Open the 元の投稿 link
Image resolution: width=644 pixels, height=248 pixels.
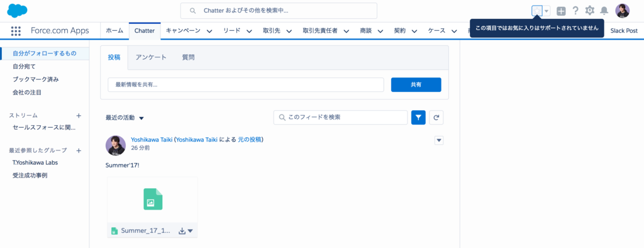pos(249,140)
